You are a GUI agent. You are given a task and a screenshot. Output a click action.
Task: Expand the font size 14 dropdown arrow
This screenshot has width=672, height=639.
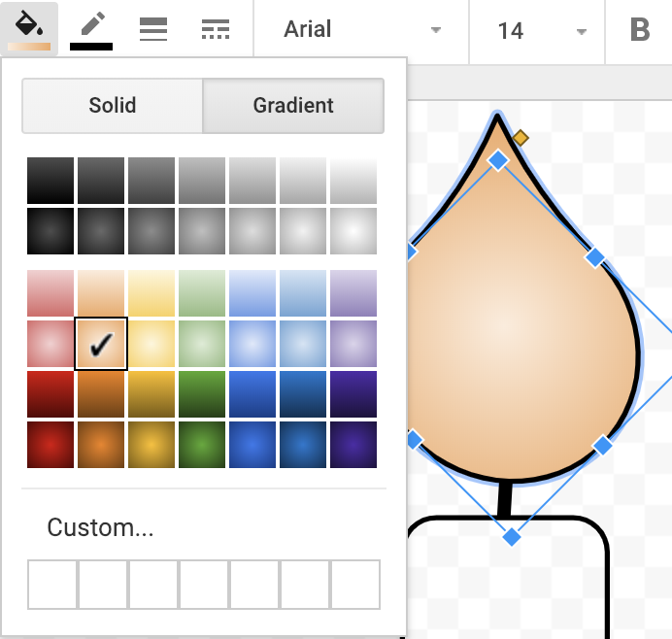tap(581, 31)
